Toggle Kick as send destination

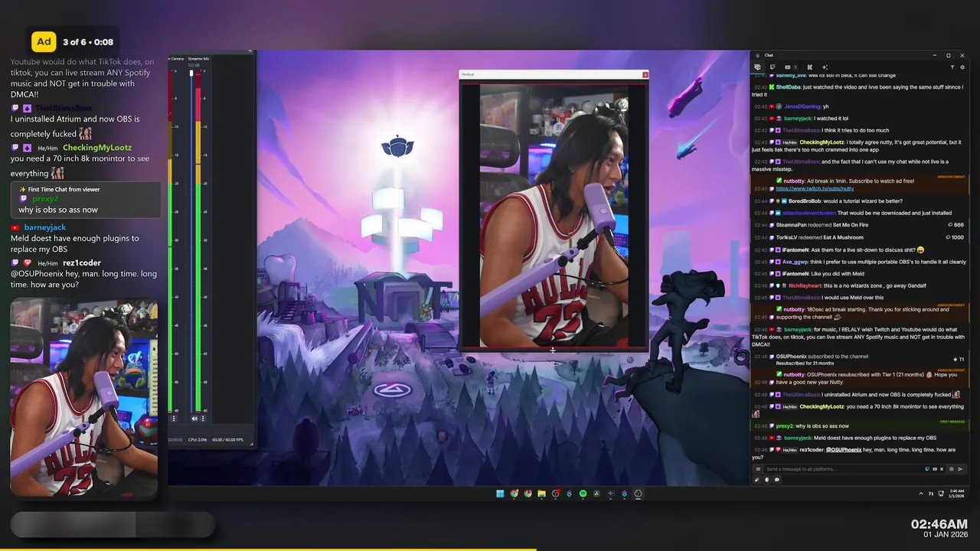pyautogui.click(x=942, y=469)
